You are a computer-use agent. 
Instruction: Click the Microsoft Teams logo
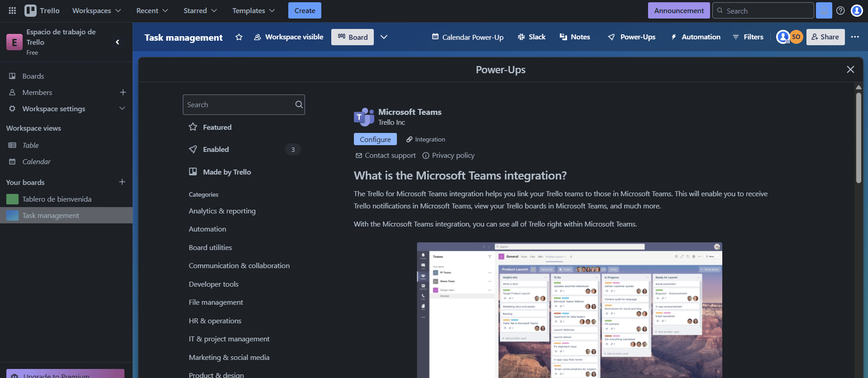(364, 117)
